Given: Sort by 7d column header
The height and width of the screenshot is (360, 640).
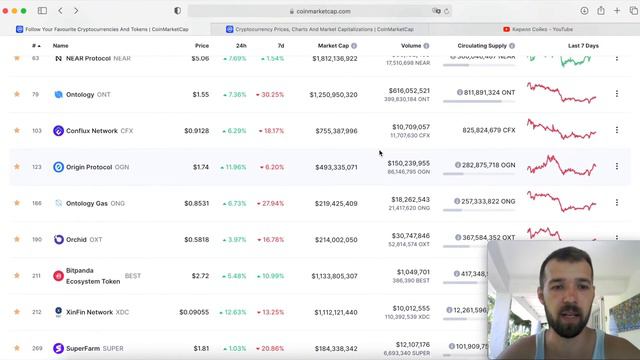Looking at the screenshot, I should (x=280, y=46).
